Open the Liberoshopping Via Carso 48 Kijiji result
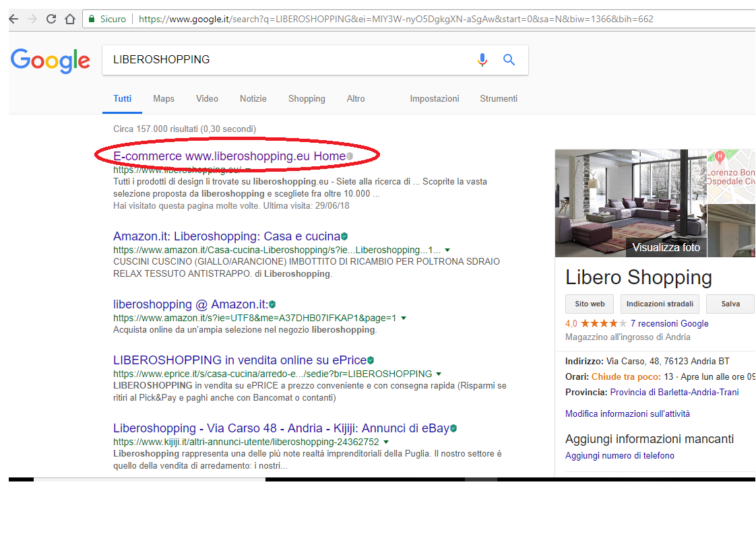The height and width of the screenshot is (534, 756). click(281, 428)
